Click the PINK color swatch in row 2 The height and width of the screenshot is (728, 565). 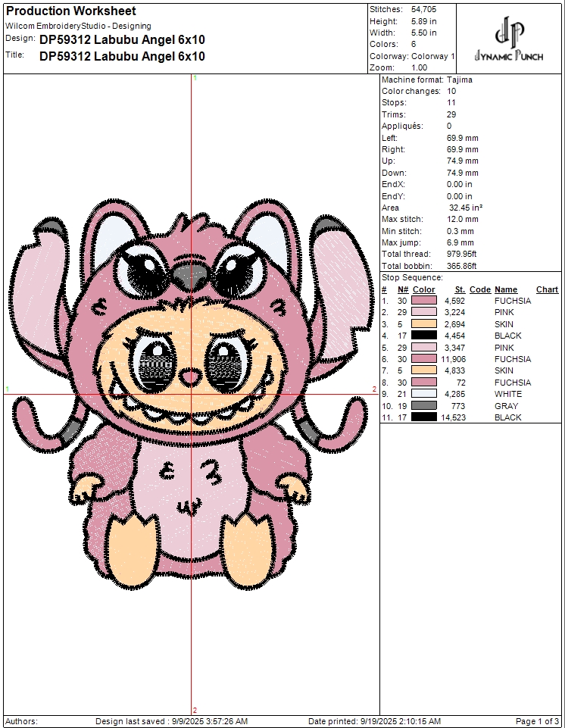coord(424,312)
